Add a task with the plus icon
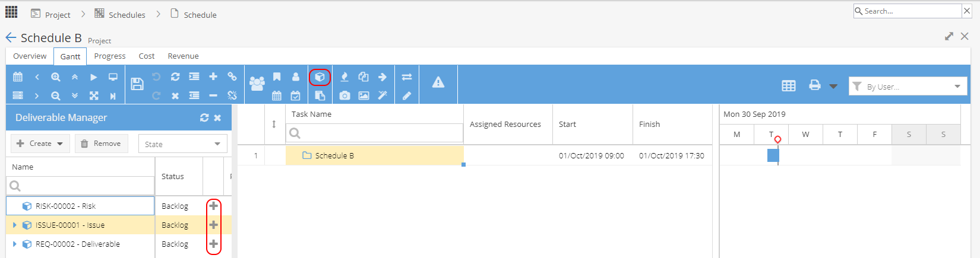Screen dimensions: 980x258 pos(213,77)
